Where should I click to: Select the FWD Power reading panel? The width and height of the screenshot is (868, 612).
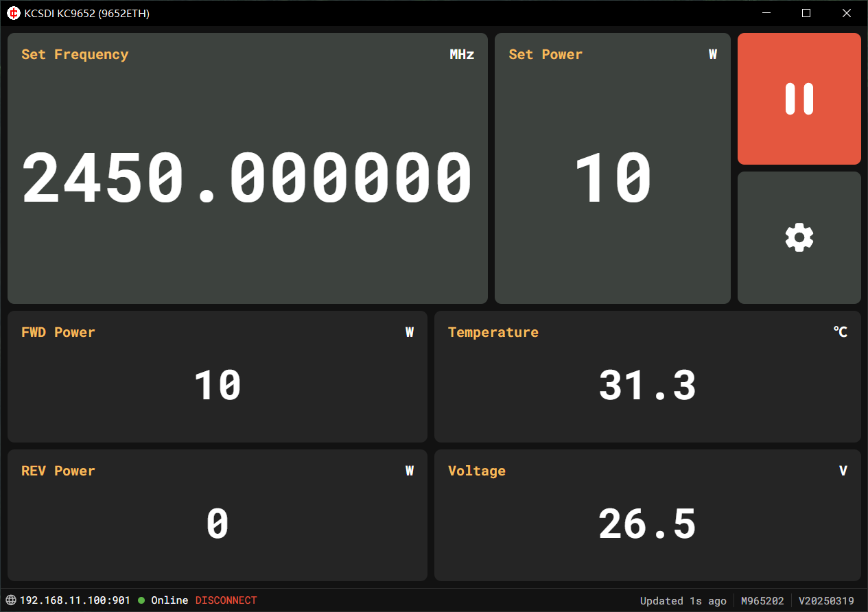tap(217, 377)
